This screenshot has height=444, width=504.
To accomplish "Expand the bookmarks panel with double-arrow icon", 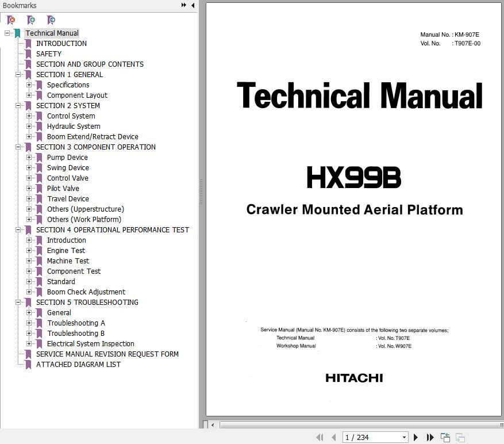I will 183,5.
